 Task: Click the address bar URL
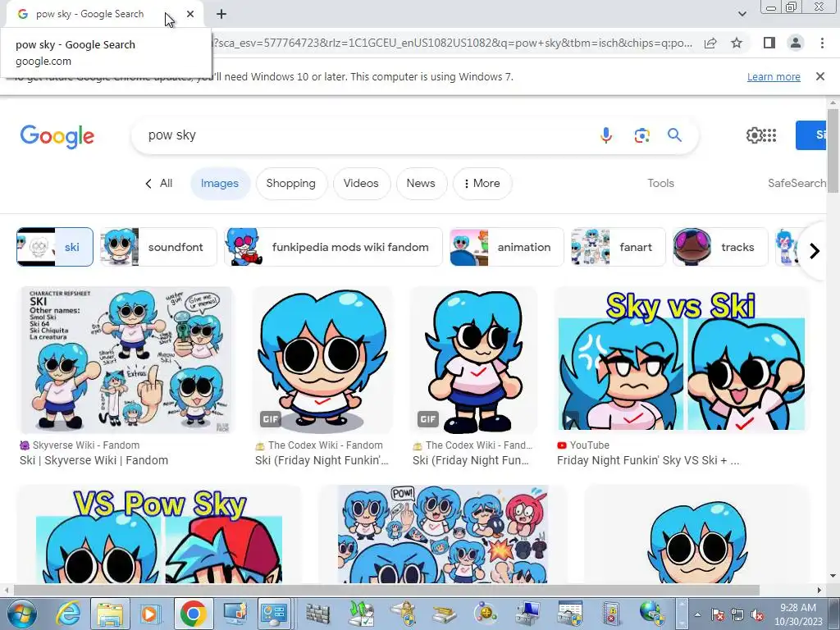coord(453,43)
